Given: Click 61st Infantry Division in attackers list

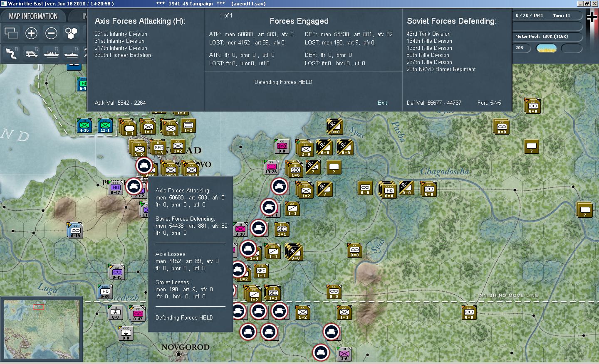Looking at the screenshot, I should tap(119, 41).
